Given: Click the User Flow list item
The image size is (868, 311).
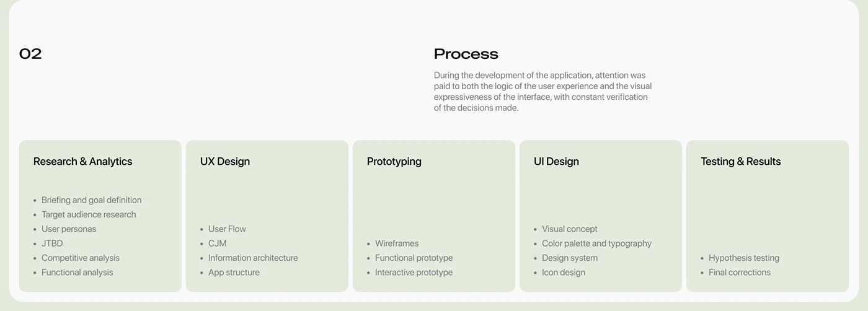Looking at the screenshot, I should point(227,229).
